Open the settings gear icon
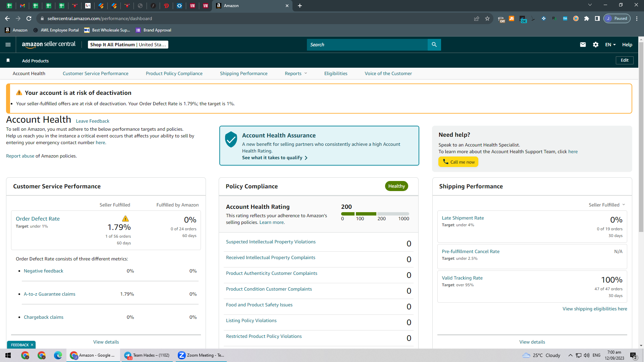Screen dimensions: 644x362 [x=596, y=45]
